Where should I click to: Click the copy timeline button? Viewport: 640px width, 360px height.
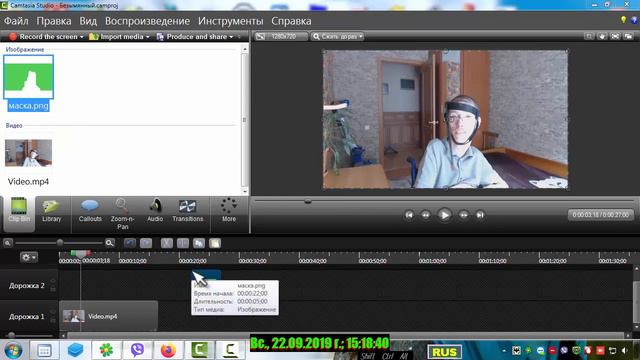199,243
